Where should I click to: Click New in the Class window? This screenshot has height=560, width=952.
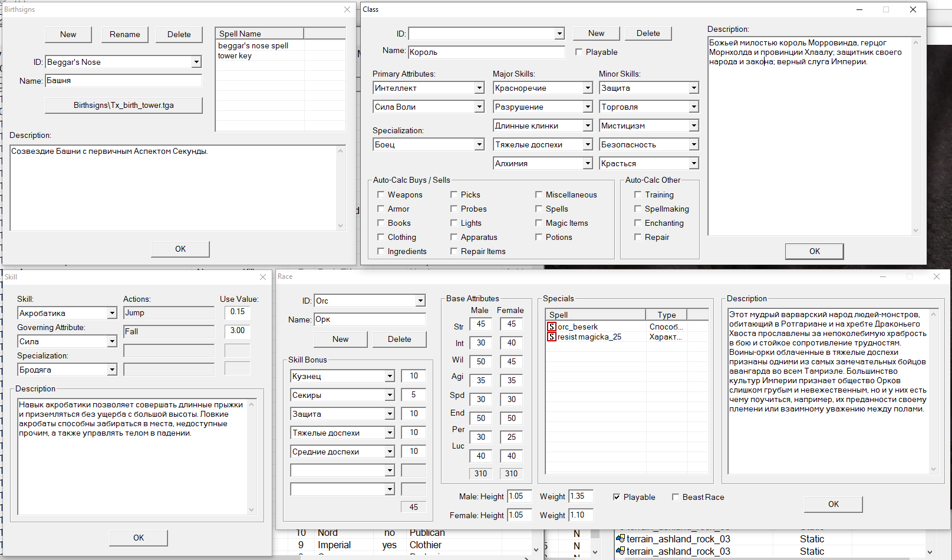[597, 33]
